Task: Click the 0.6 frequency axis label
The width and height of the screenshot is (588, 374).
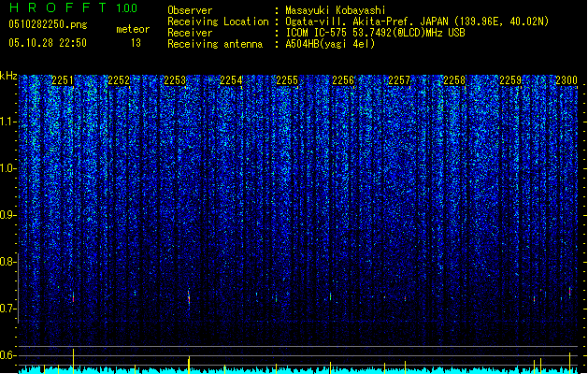Action: (x=7, y=355)
